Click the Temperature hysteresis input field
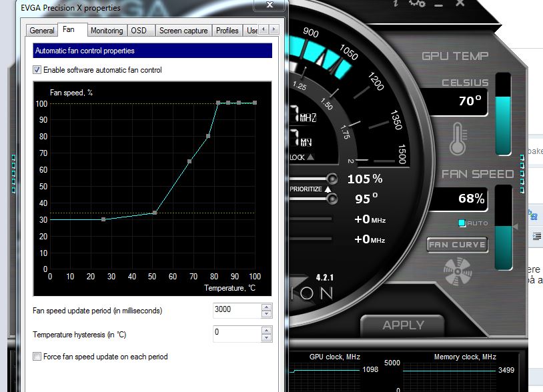This screenshot has height=392, width=543. click(237, 333)
